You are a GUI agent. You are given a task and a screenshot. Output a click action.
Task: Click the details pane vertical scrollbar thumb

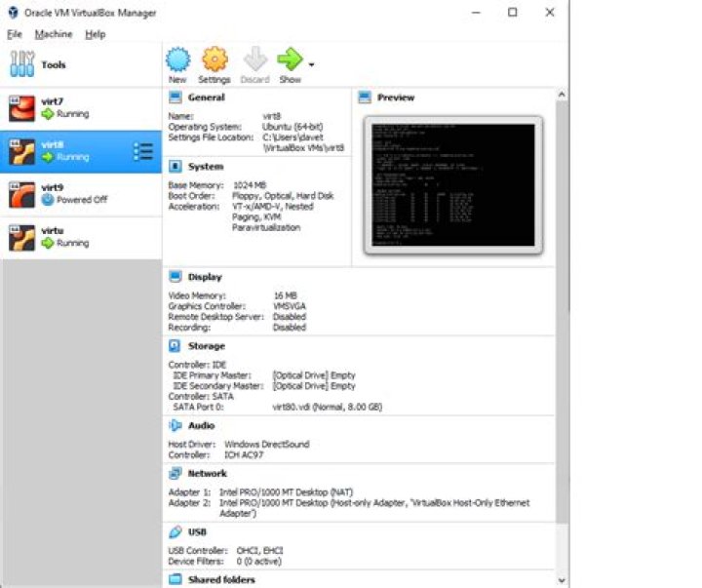[x=562, y=312]
